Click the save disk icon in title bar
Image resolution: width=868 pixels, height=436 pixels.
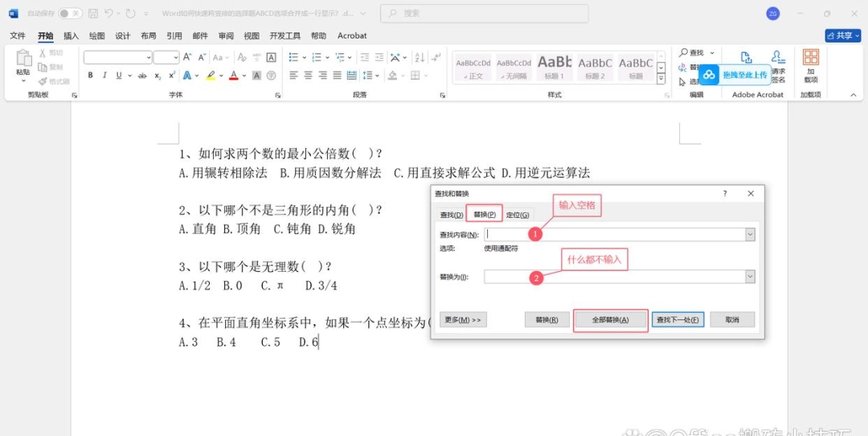[x=93, y=14]
